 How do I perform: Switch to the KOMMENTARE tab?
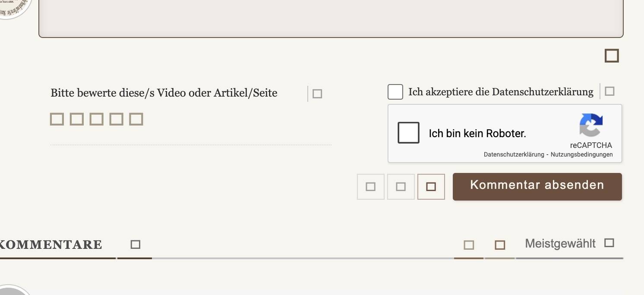(51, 245)
